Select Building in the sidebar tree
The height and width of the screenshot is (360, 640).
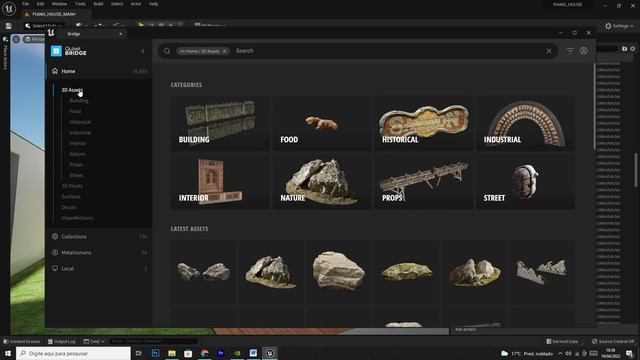[79, 100]
